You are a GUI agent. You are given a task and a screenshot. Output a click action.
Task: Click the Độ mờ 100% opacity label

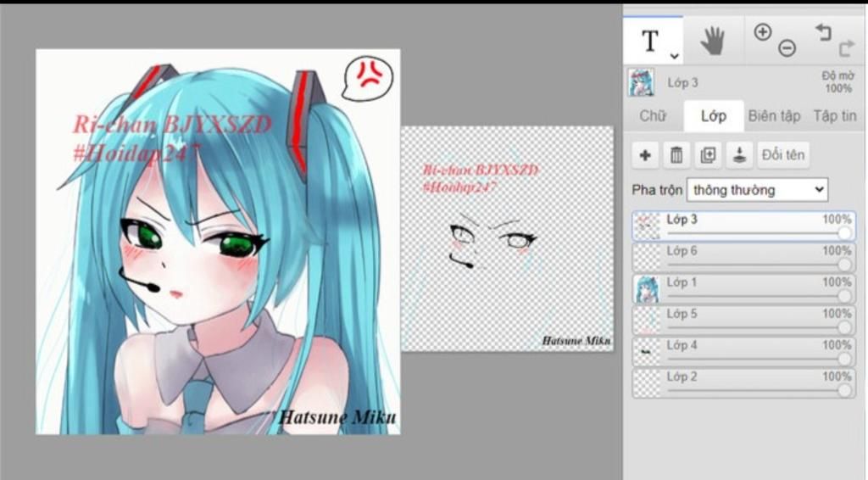tap(837, 82)
